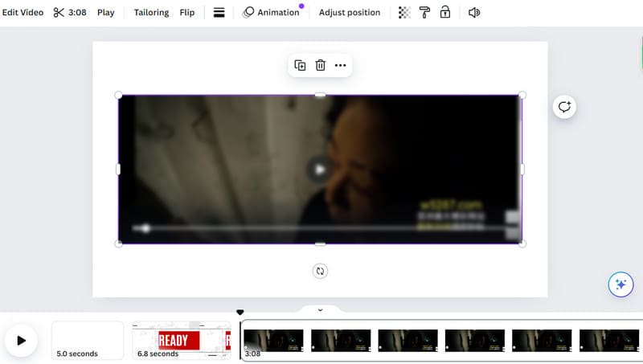Viewport: 643px width, 364px height.
Task: Collapse the timeline with the chevron tab
Action: tap(320, 310)
